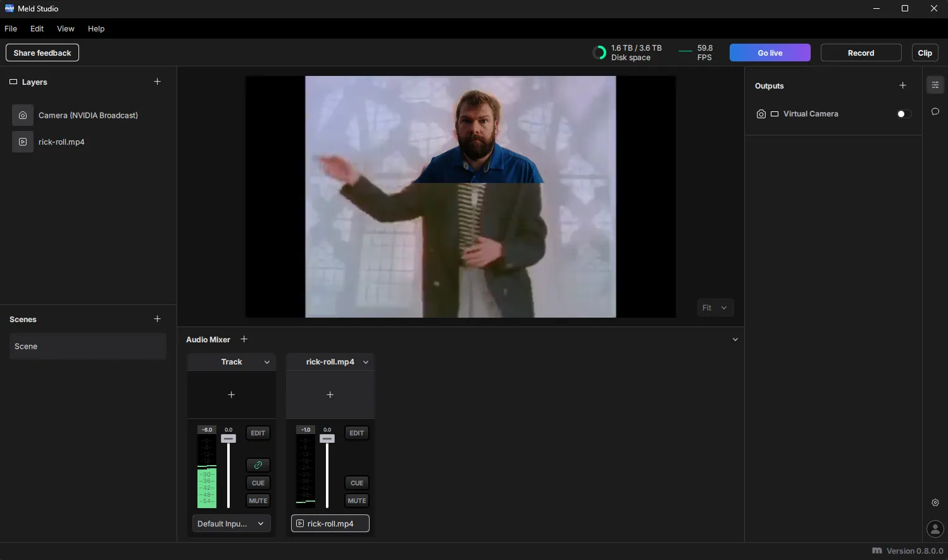Click the video icon beside rick-roll.mp4 layer

pyautogui.click(x=23, y=142)
